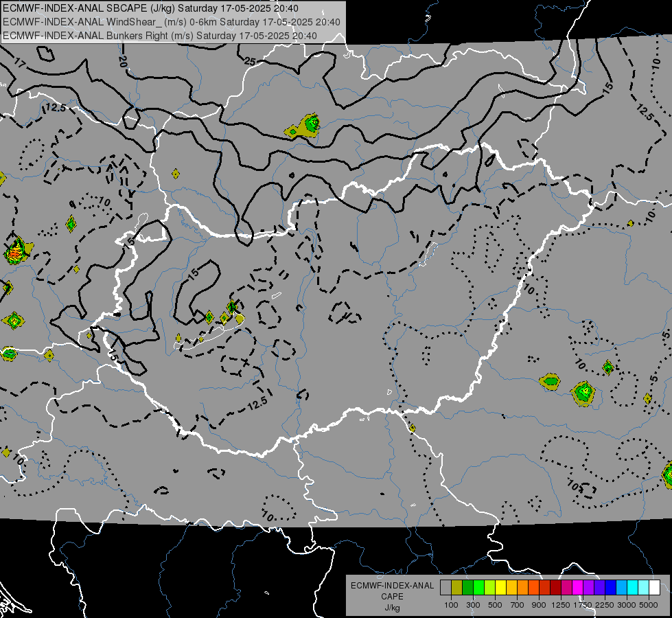This screenshot has width=672, height=618.
Task: Click the legend value 1250
Action: coord(561,605)
